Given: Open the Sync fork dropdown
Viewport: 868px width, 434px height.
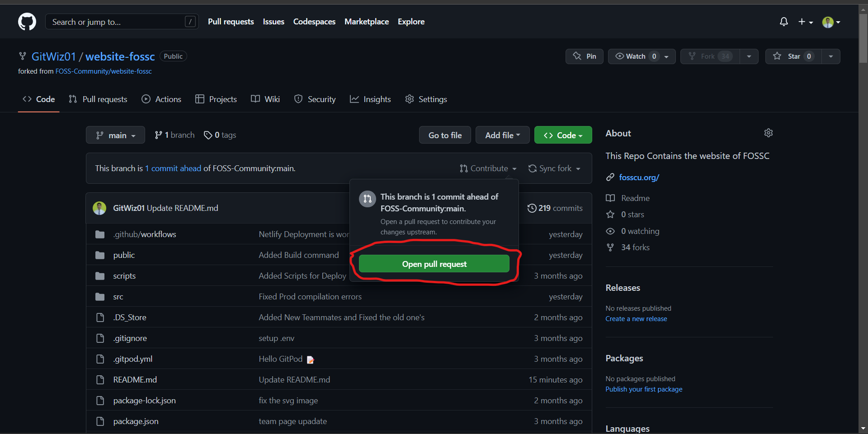Looking at the screenshot, I should [x=555, y=168].
